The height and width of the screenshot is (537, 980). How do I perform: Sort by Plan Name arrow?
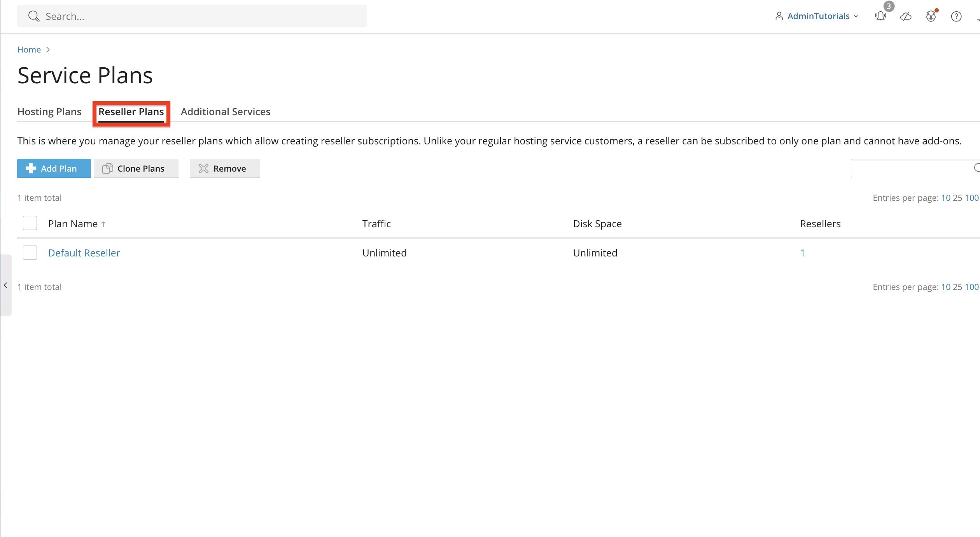[103, 224]
